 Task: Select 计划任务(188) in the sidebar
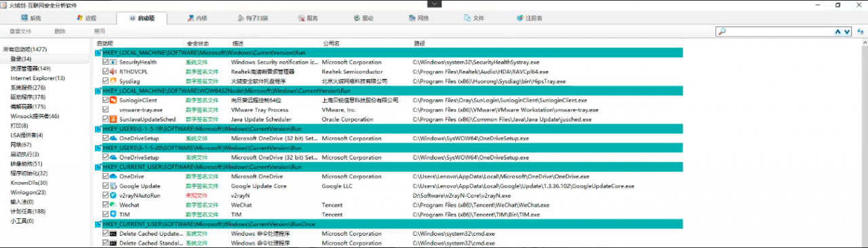tap(28, 211)
